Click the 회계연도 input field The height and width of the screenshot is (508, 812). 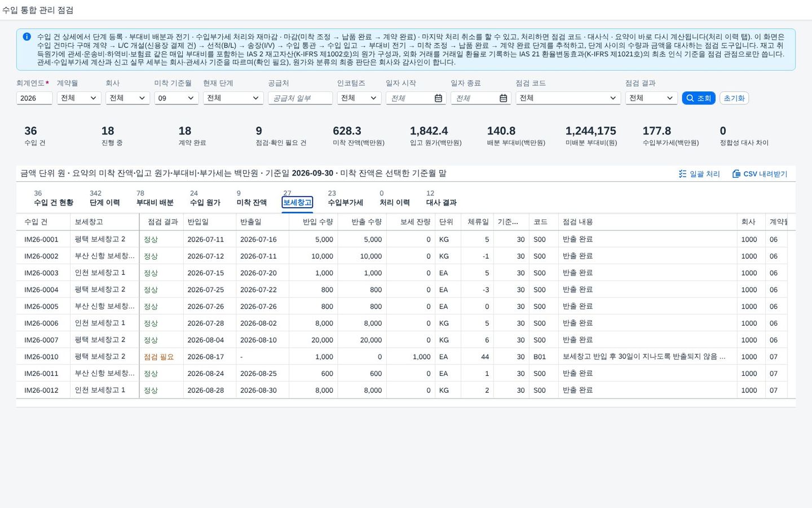34,98
